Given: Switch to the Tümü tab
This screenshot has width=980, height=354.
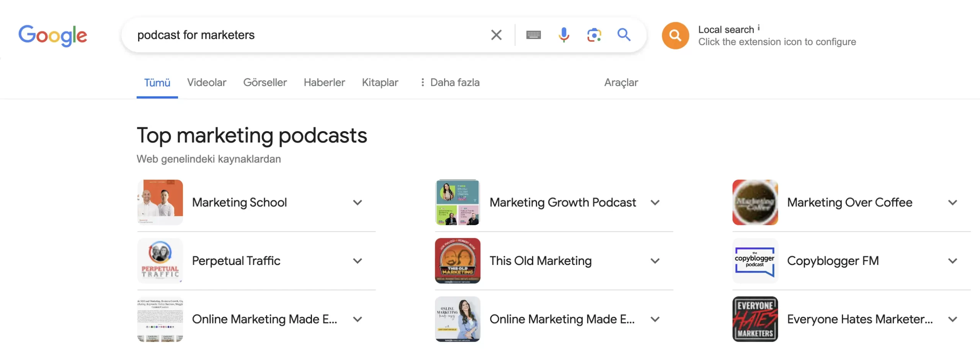Looking at the screenshot, I should pyautogui.click(x=157, y=82).
